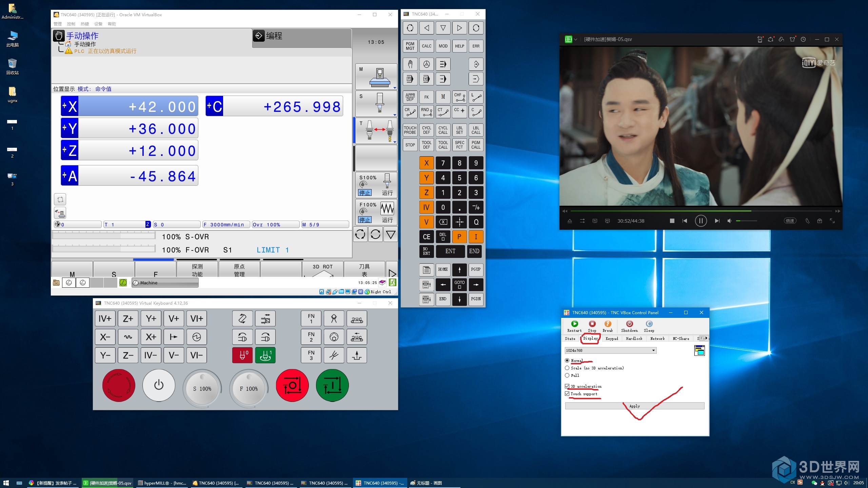Open video player menu dropdown arrow

575,39
